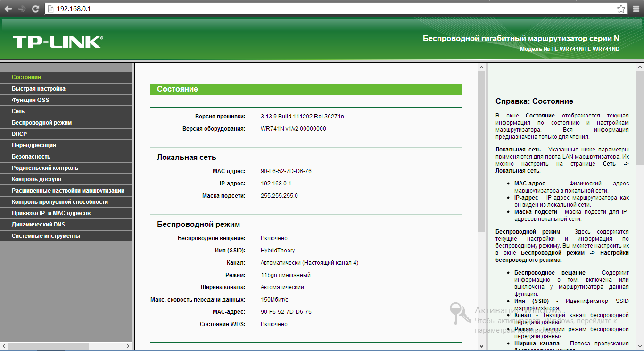The height and width of the screenshot is (352, 644).
Task: Click the browser back arrow
Action: click(x=8, y=8)
